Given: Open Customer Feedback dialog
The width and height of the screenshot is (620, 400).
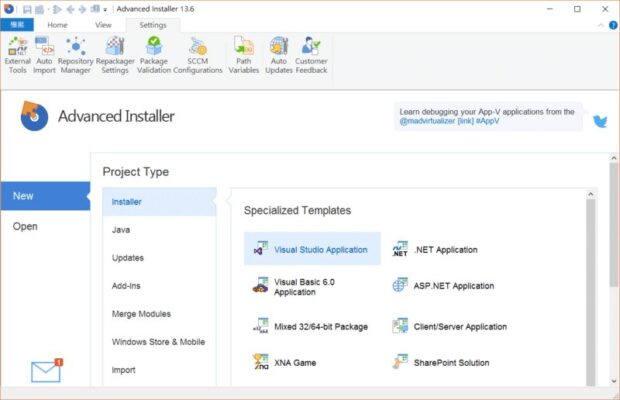Looking at the screenshot, I should coord(311,55).
